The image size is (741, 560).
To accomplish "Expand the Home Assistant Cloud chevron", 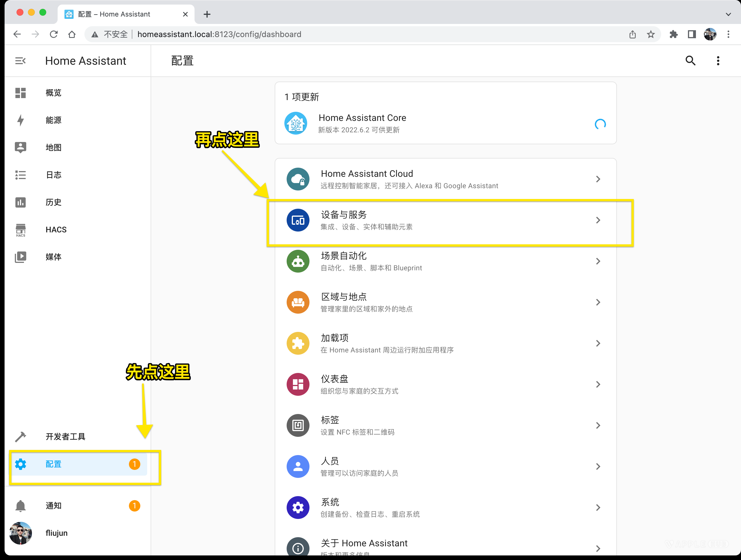I will point(598,179).
